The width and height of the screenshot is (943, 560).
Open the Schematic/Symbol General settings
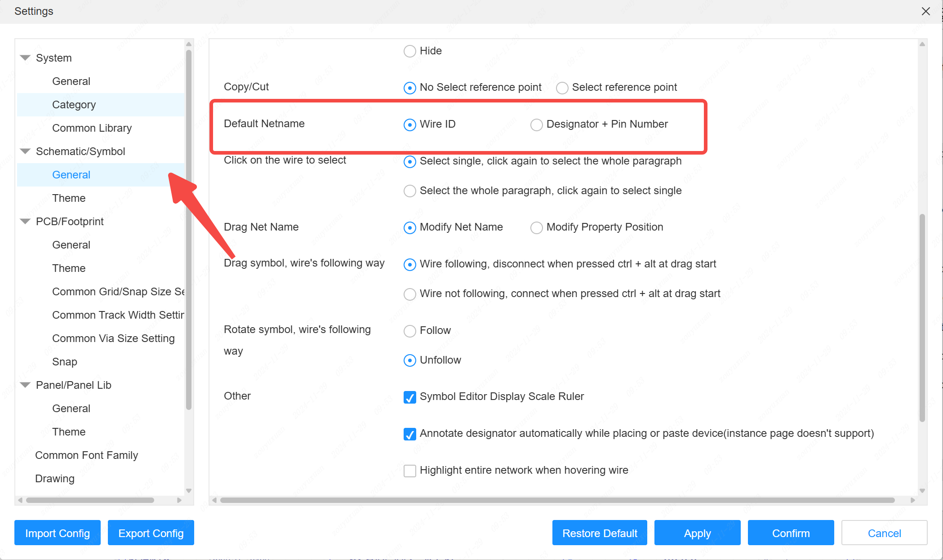(71, 175)
